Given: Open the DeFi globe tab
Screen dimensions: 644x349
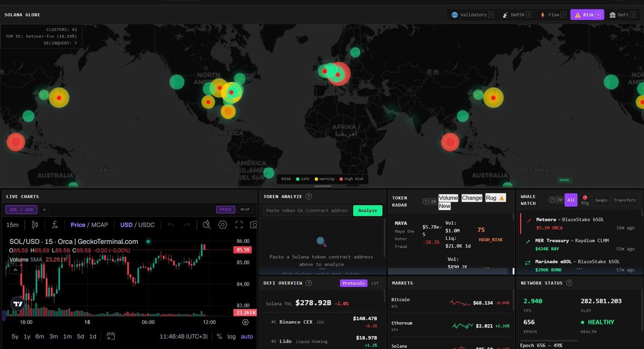Looking at the screenshot, I should pyautogui.click(x=623, y=15).
